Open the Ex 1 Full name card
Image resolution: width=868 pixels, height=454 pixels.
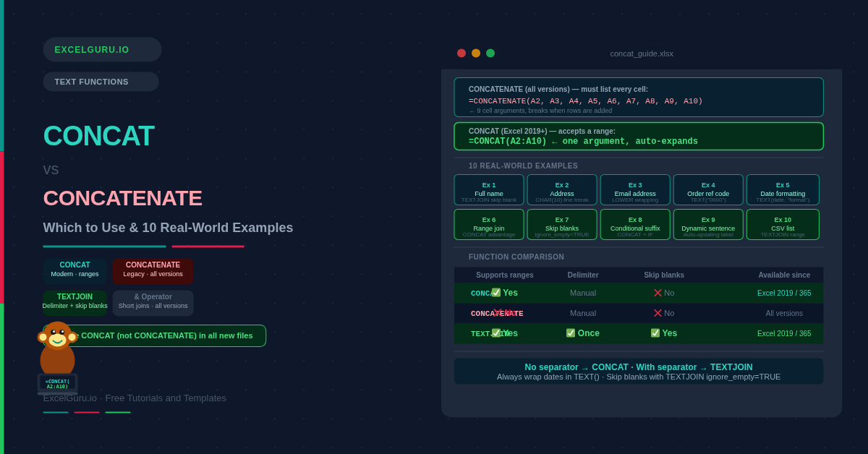[489, 190]
